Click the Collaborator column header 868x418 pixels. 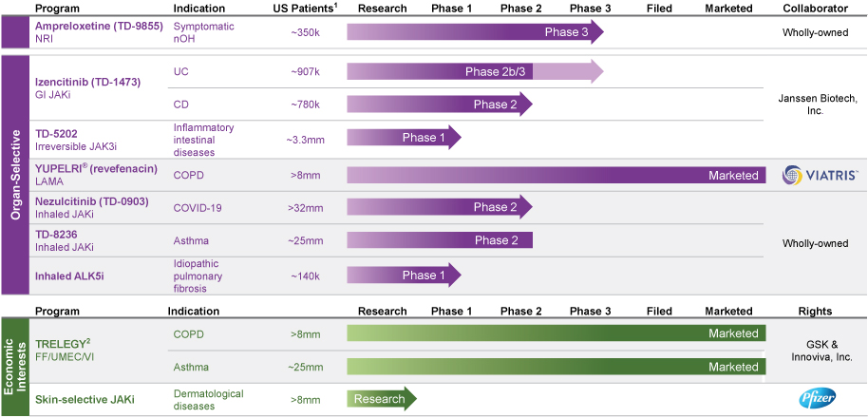click(x=816, y=9)
